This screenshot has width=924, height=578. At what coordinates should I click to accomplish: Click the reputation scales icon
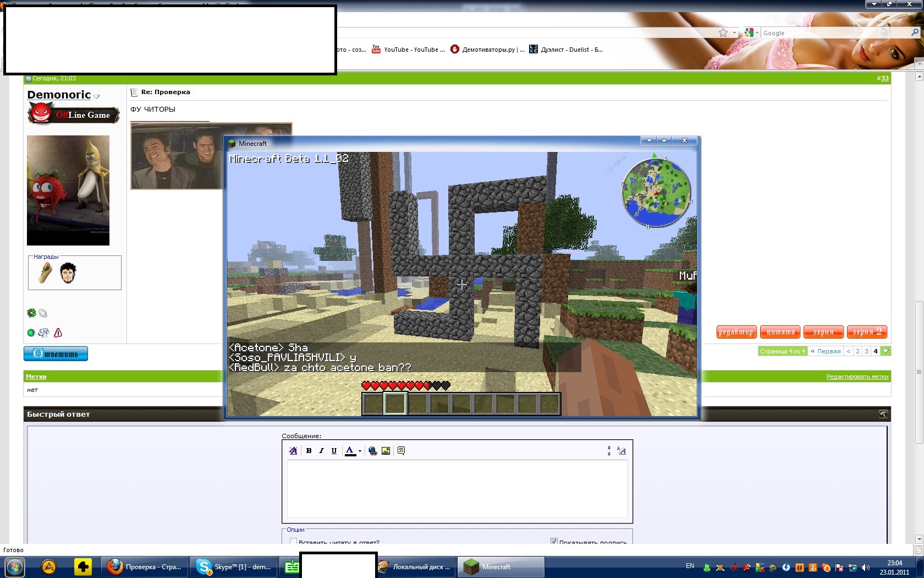click(44, 332)
